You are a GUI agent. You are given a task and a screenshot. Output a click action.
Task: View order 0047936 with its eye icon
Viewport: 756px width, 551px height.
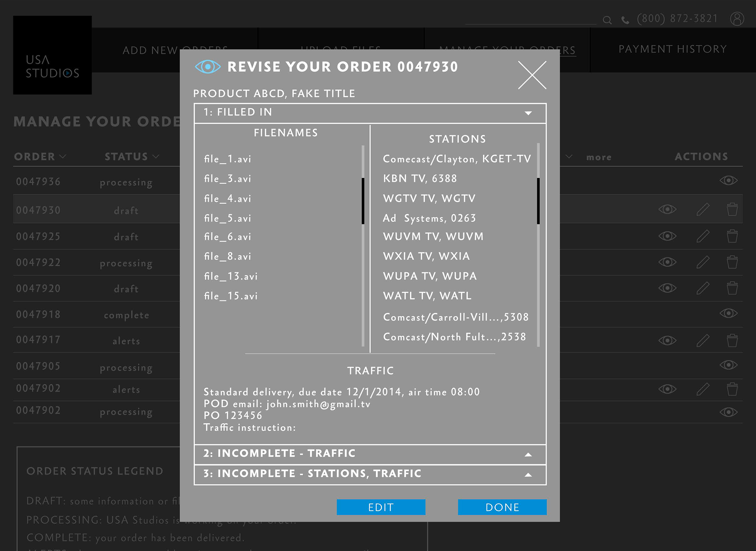[x=728, y=180]
